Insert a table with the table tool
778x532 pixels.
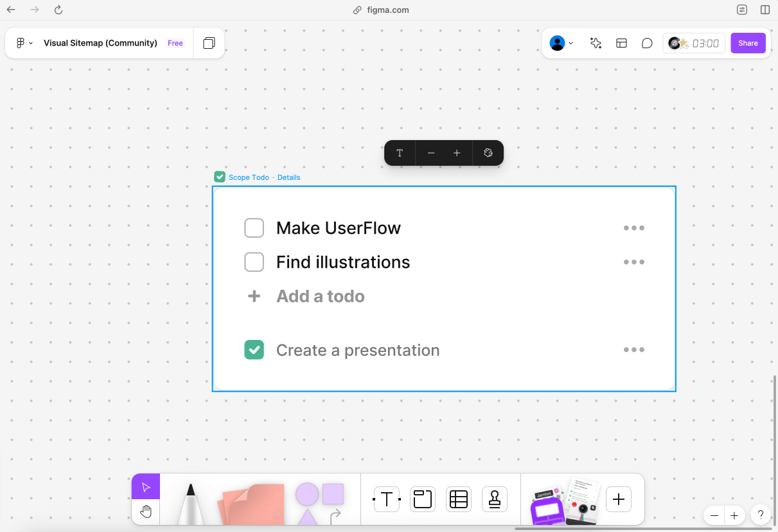tap(459, 499)
